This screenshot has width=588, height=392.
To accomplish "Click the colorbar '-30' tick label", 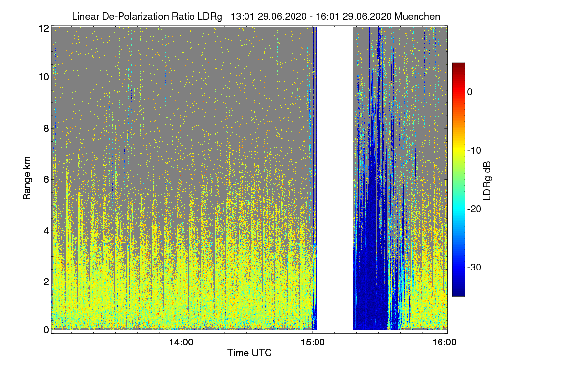I will (475, 267).
